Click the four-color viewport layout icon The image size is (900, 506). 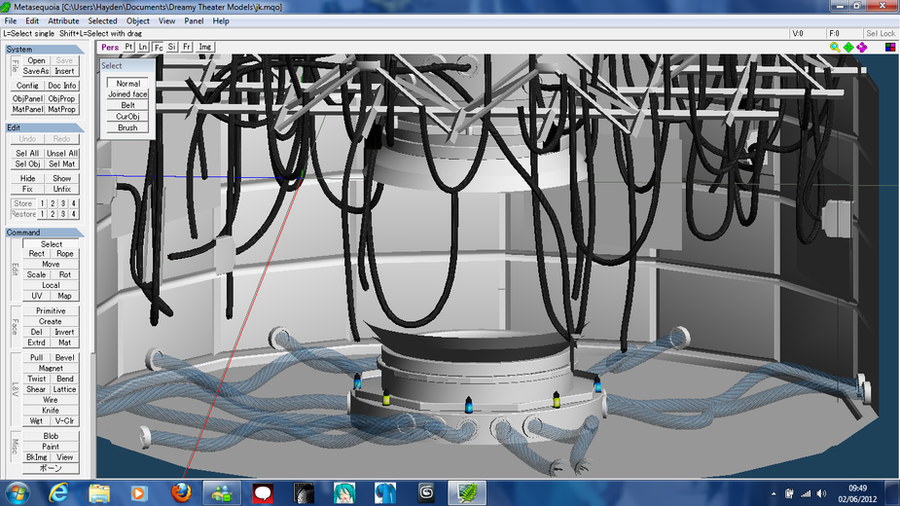click(x=890, y=47)
